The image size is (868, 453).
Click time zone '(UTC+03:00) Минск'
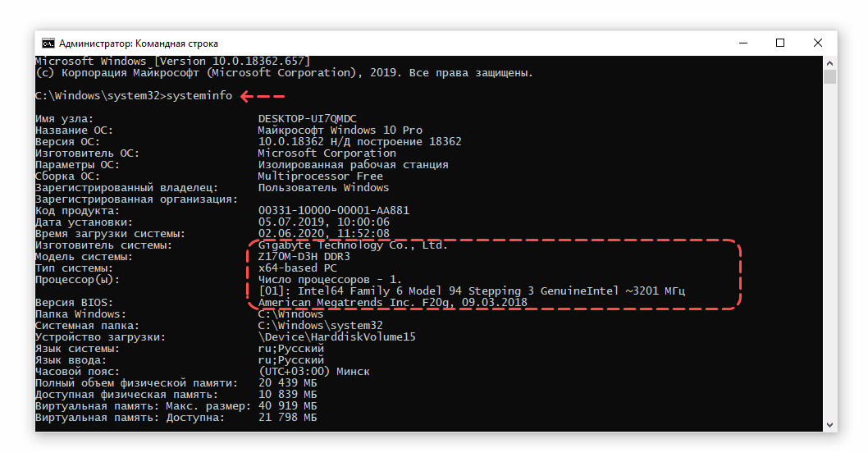314,372
